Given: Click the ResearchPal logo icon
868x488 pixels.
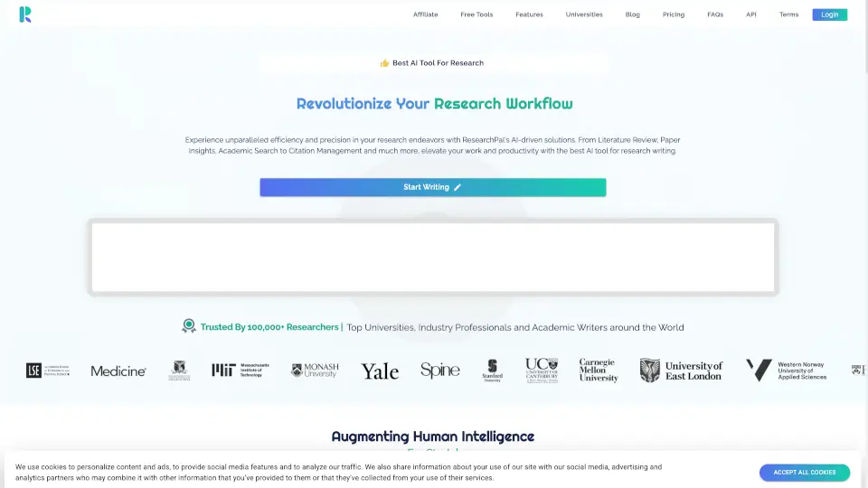Looking at the screenshot, I should click(x=25, y=14).
